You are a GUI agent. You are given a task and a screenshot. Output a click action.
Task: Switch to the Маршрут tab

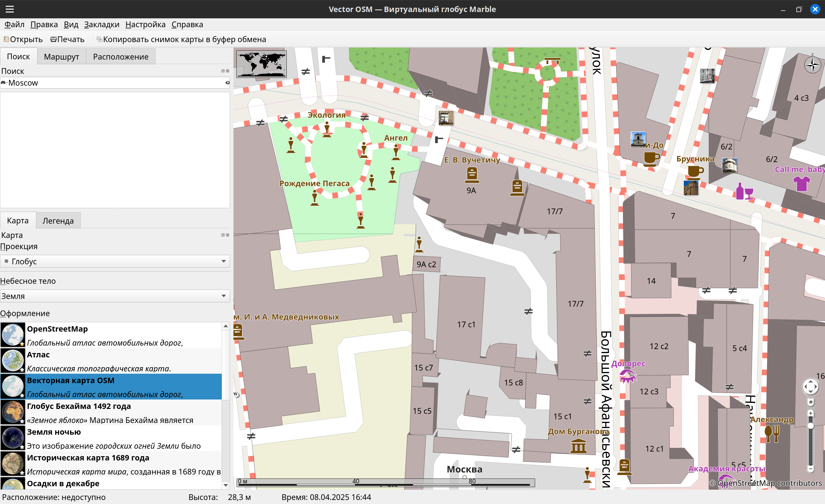pyautogui.click(x=62, y=57)
